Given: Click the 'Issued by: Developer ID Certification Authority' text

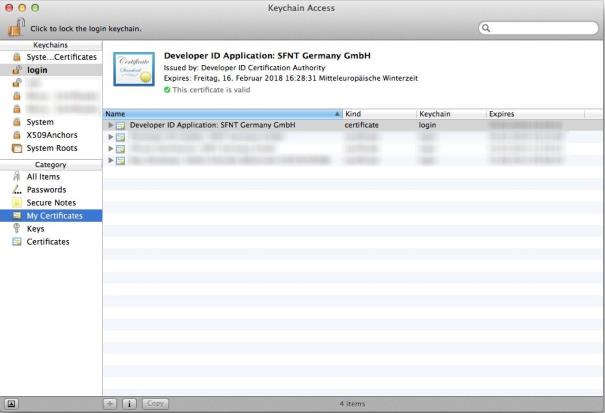Looking at the screenshot, I should (244, 68).
